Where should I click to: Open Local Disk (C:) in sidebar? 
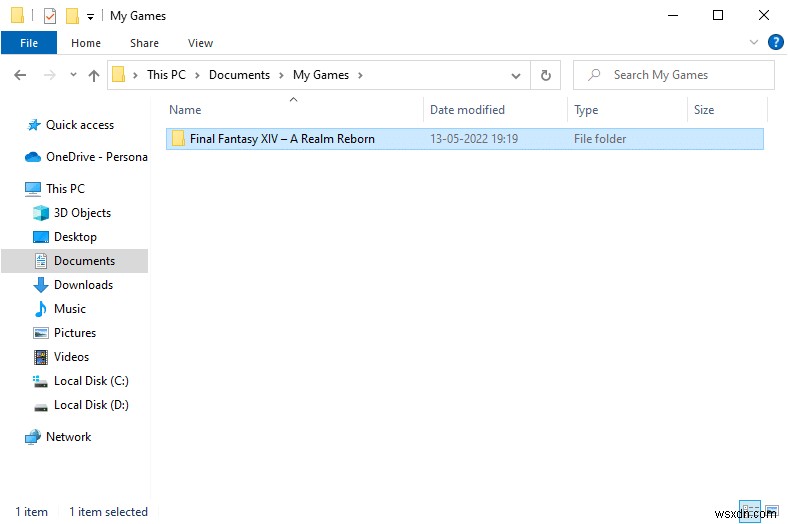(90, 381)
